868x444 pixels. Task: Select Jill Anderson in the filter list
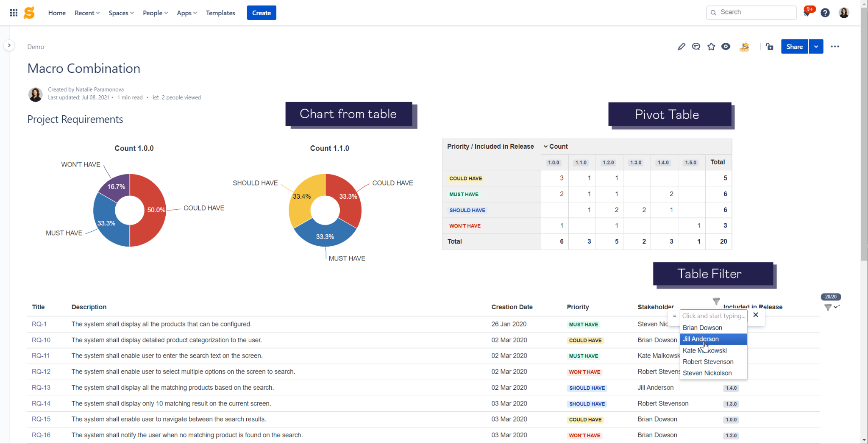pyautogui.click(x=700, y=339)
